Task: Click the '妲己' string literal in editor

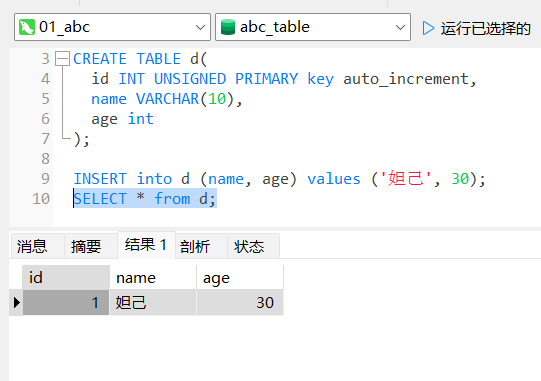Action: 406,179
